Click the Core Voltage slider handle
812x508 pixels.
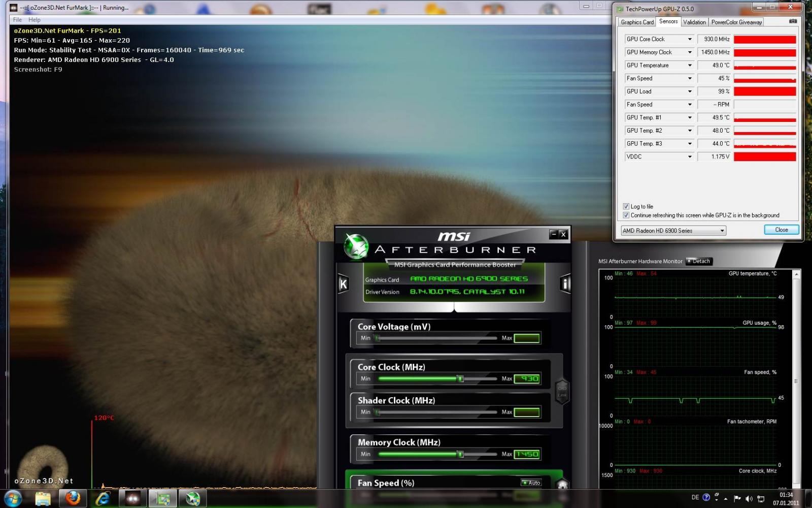pos(377,338)
